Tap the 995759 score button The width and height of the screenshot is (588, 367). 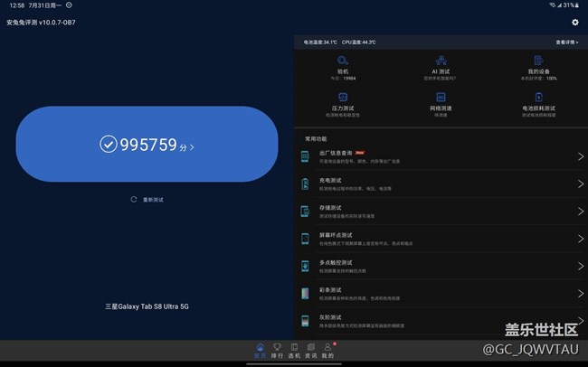(x=147, y=144)
